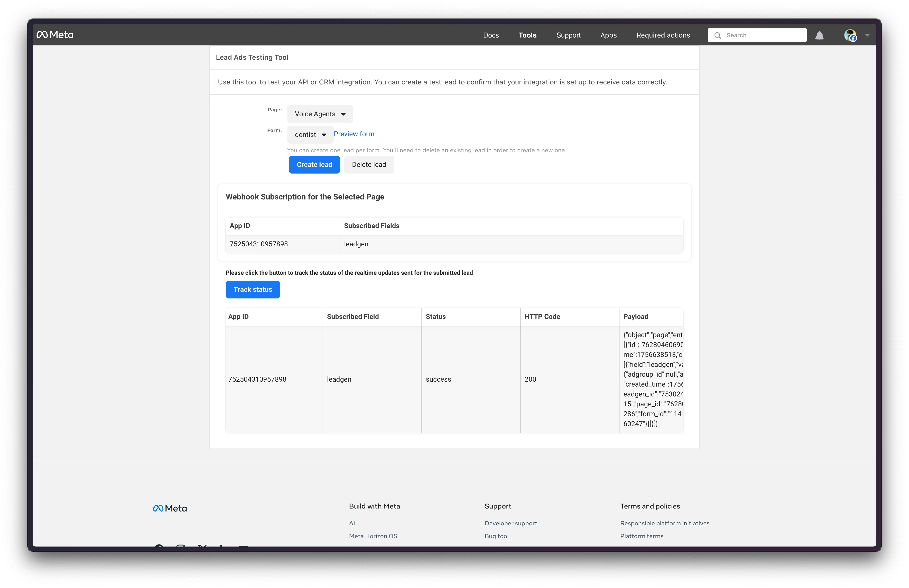
Task: Expand account menu arrow beside avatar
Action: pyautogui.click(x=867, y=35)
